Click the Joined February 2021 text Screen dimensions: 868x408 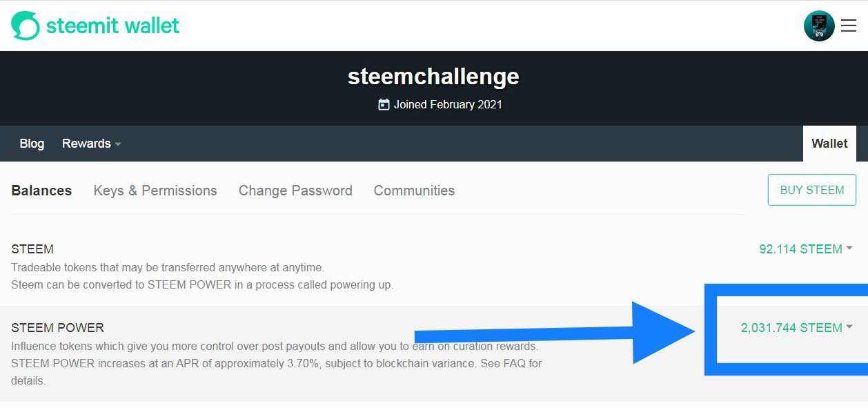point(448,105)
